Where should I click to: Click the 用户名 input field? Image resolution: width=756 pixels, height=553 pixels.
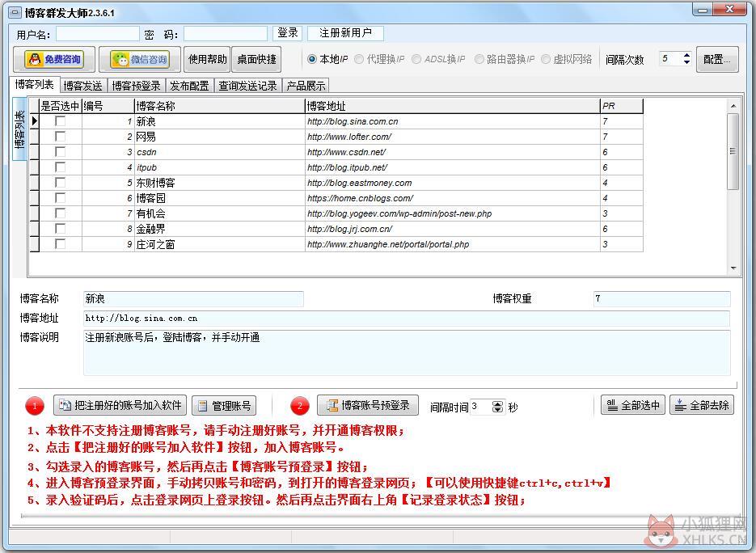tap(97, 34)
